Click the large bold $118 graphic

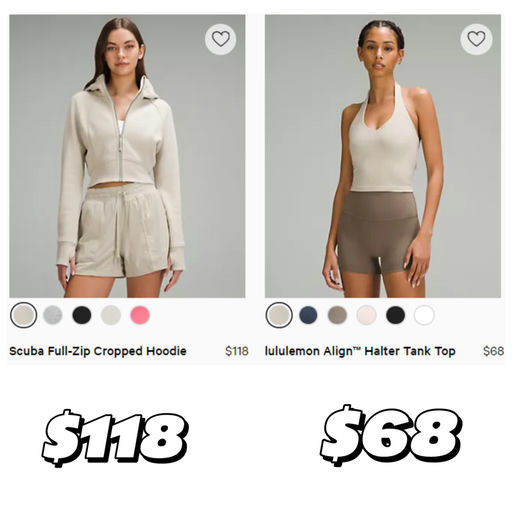tap(115, 437)
